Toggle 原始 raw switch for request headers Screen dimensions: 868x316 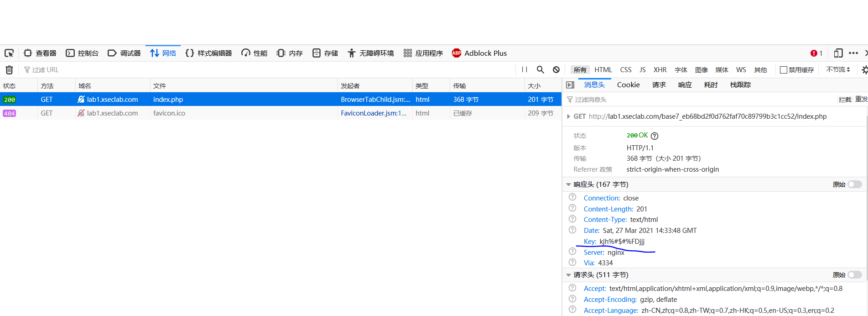click(855, 275)
